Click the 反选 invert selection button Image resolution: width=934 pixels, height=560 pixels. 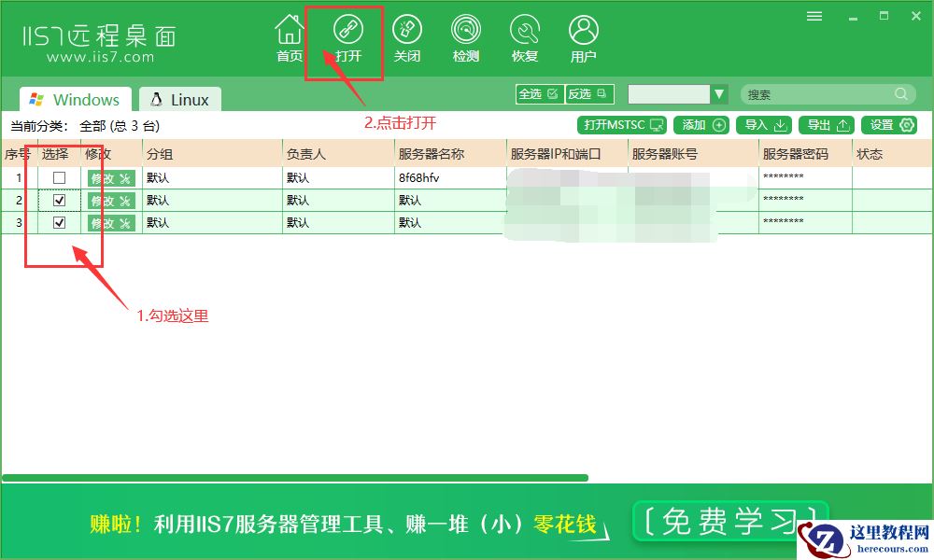click(589, 94)
